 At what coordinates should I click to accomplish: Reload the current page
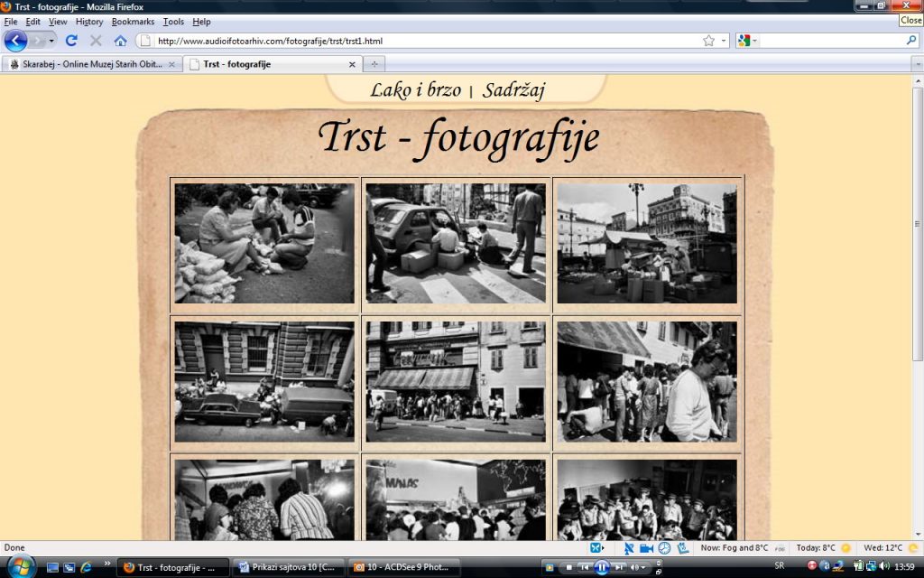coord(71,41)
